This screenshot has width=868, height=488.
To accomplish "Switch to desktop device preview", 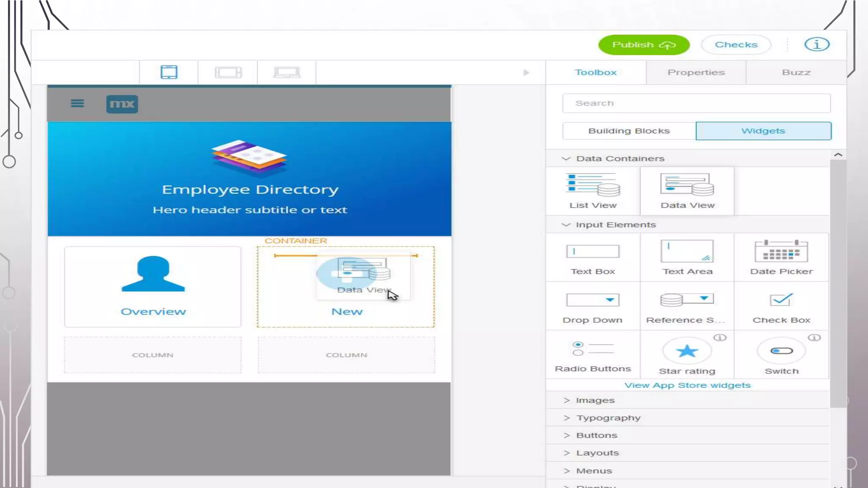I will 287,72.
